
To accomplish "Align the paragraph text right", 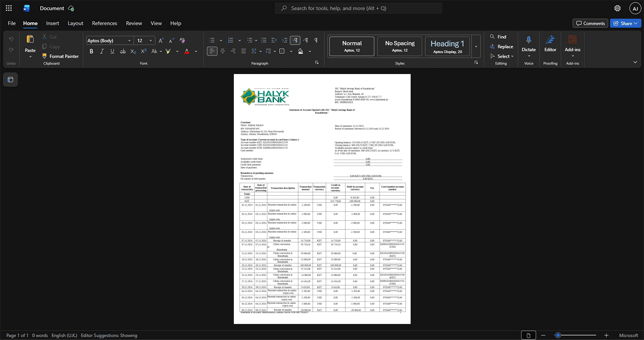I will (233, 51).
